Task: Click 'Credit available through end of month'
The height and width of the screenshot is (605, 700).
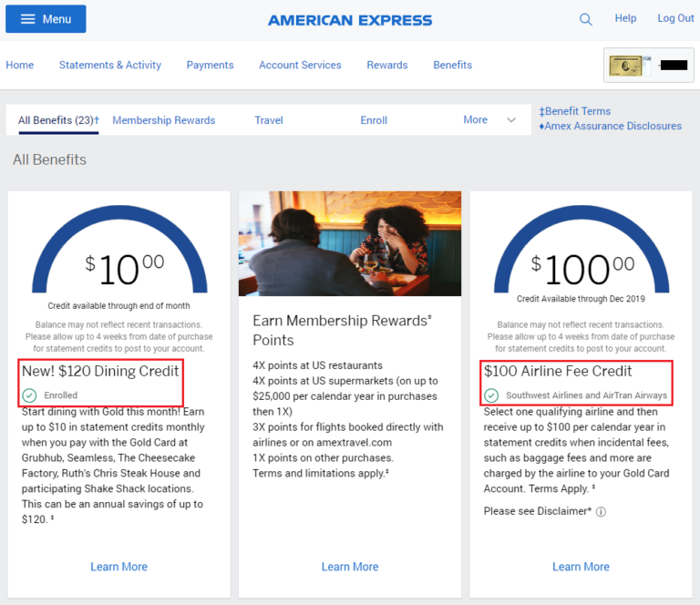Action: (x=118, y=305)
